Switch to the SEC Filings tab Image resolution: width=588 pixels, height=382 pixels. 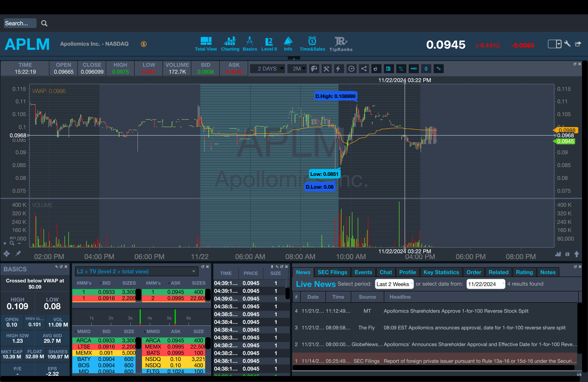(x=332, y=272)
